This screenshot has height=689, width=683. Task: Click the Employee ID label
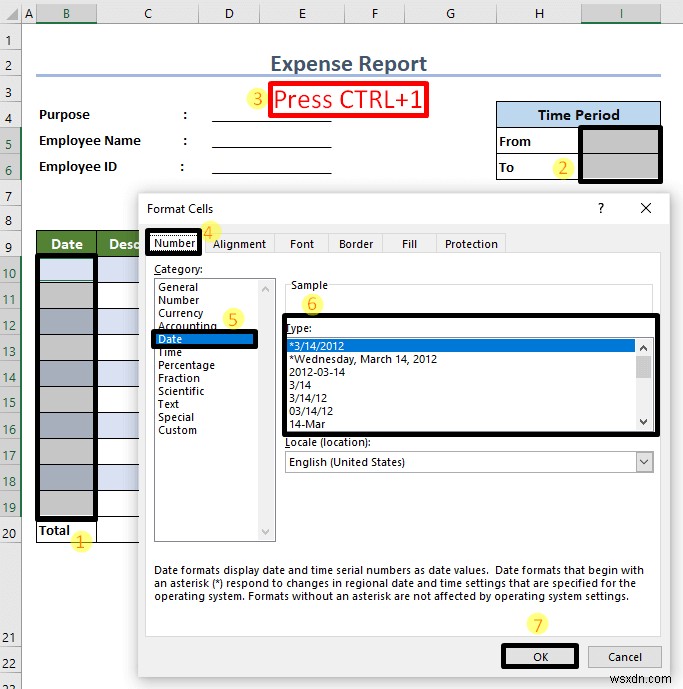coord(78,167)
